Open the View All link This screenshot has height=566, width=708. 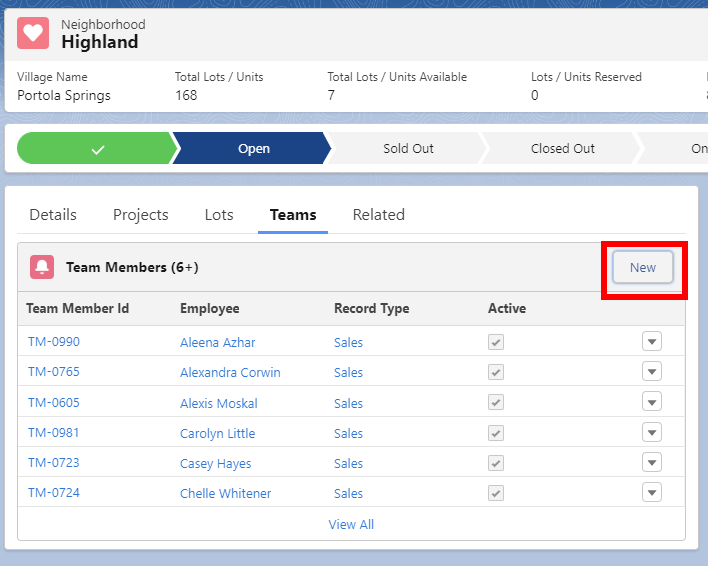pyautogui.click(x=351, y=524)
